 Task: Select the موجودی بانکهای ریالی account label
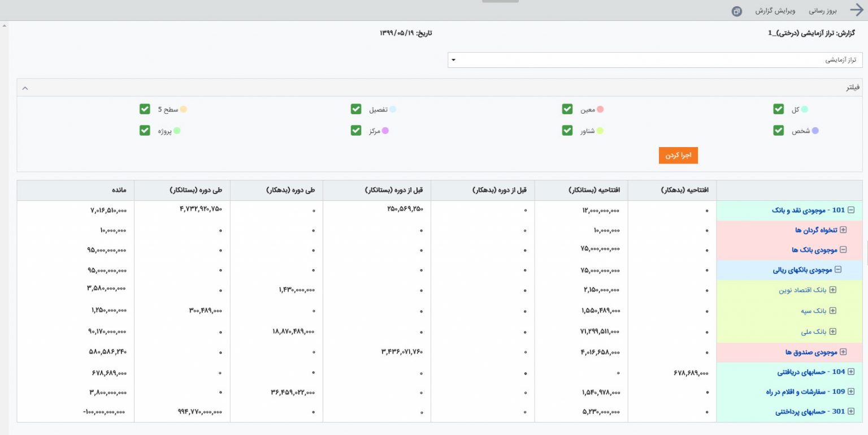802,270
